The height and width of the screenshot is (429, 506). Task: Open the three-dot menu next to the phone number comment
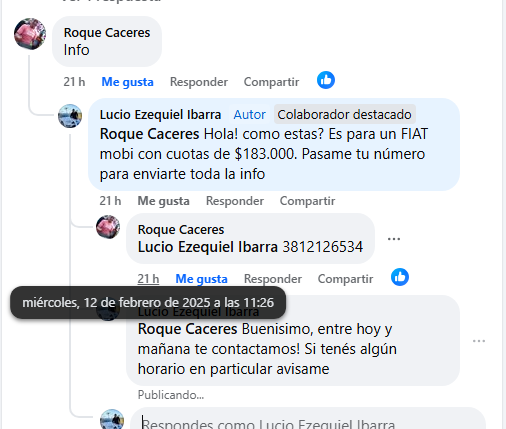tap(394, 239)
